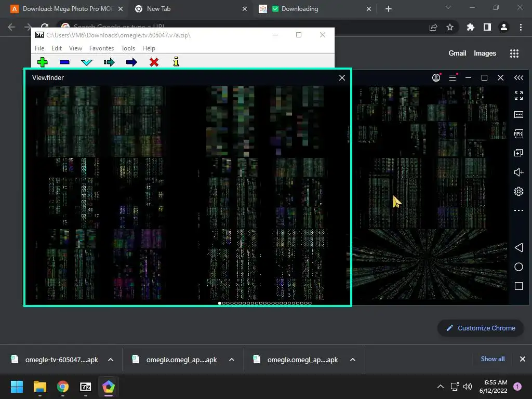This screenshot has width=532, height=399.
Task: Open a new Chrome tab with plus button
Action: click(x=389, y=9)
